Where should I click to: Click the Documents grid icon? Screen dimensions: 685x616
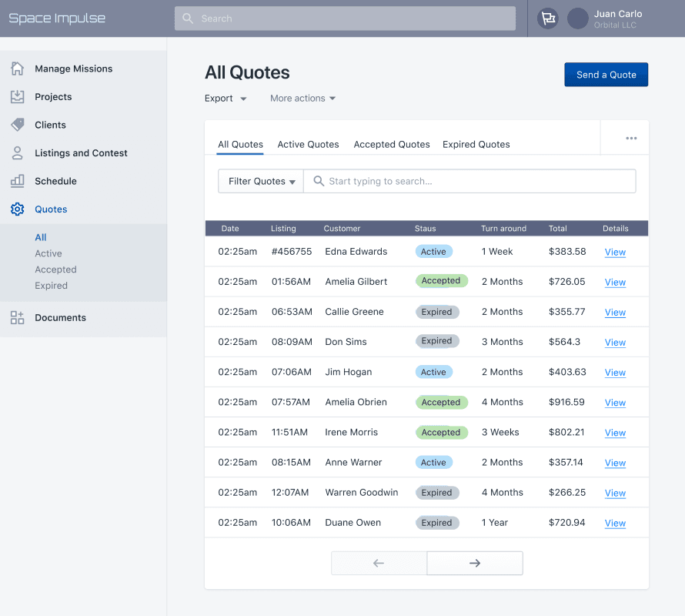point(17,317)
